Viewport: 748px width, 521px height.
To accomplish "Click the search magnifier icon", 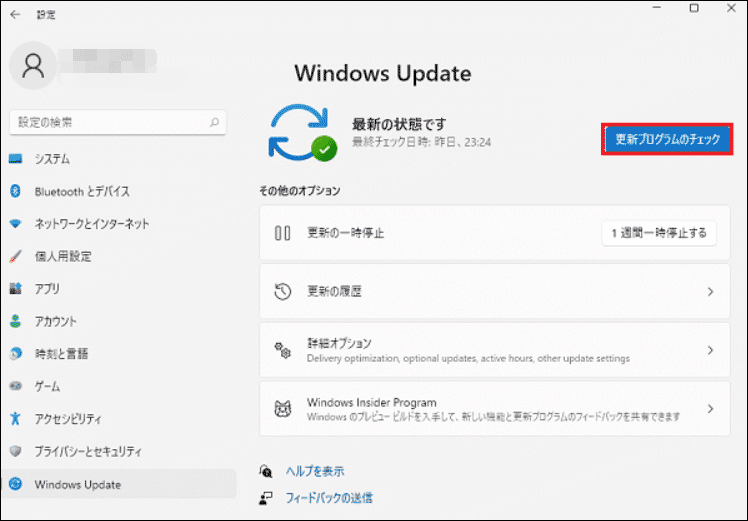I will (214, 123).
